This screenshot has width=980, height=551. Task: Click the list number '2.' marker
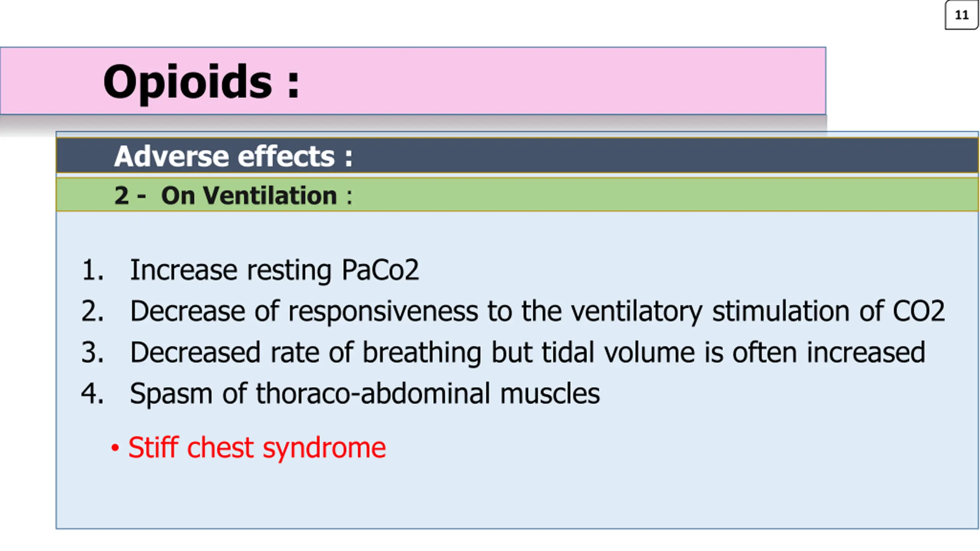pyautogui.click(x=92, y=311)
